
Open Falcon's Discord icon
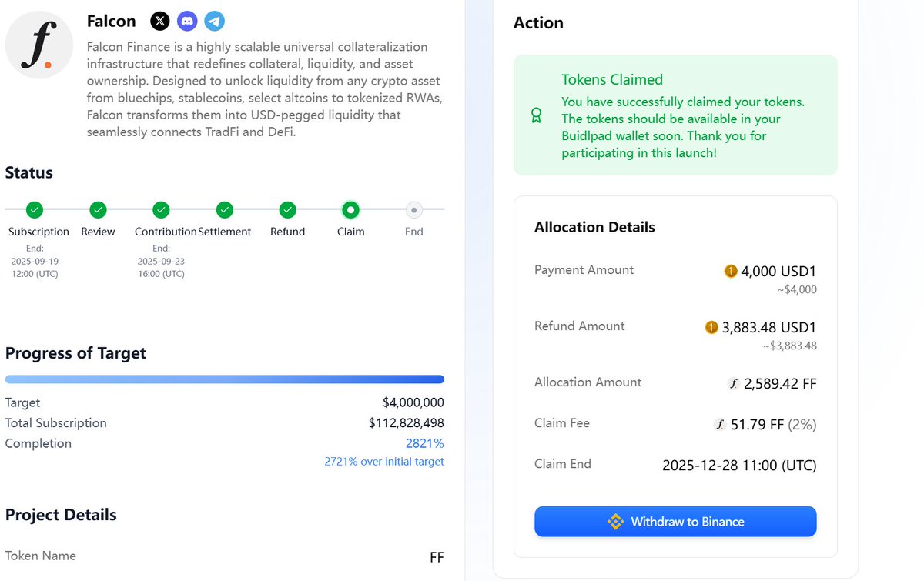coord(187,21)
